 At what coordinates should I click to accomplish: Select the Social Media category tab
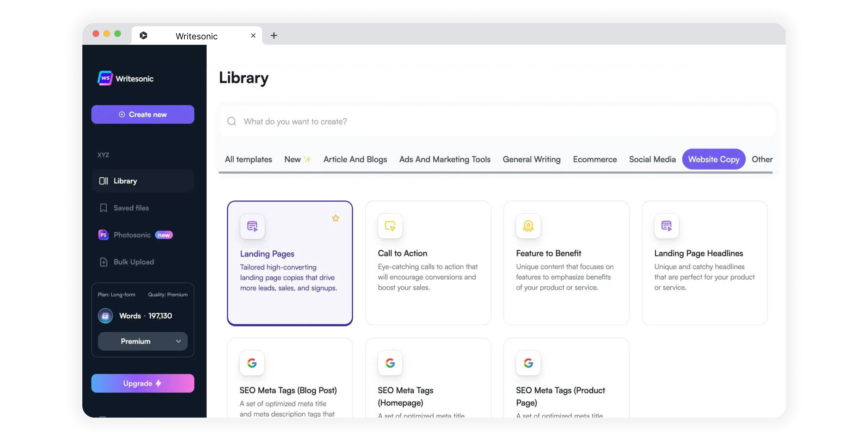pyautogui.click(x=652, y=159)
